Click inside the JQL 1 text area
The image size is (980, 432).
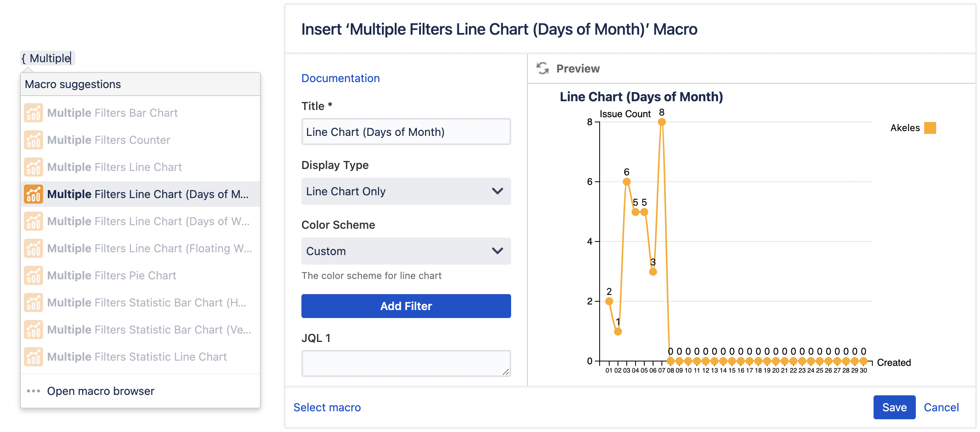click(405, 363)
